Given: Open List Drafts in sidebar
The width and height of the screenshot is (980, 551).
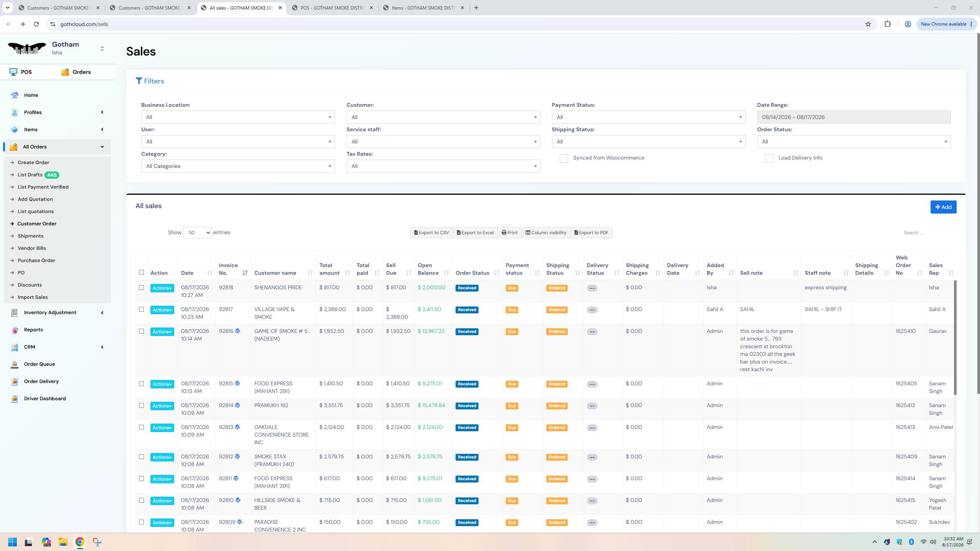Looking at the screenshot, I should tap(30, 175).
